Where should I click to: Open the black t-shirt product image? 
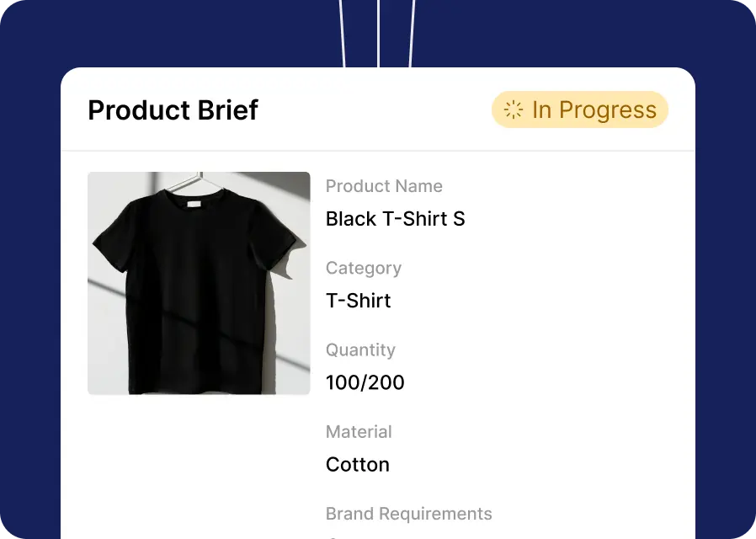pos(199,283)
